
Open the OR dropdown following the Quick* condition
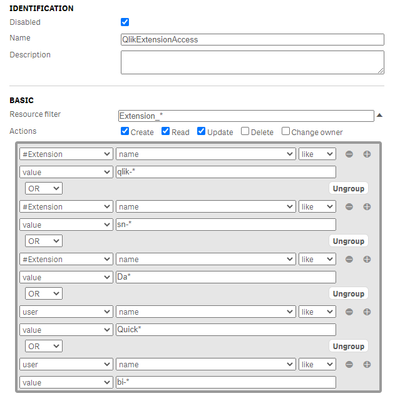pos(44,346)
